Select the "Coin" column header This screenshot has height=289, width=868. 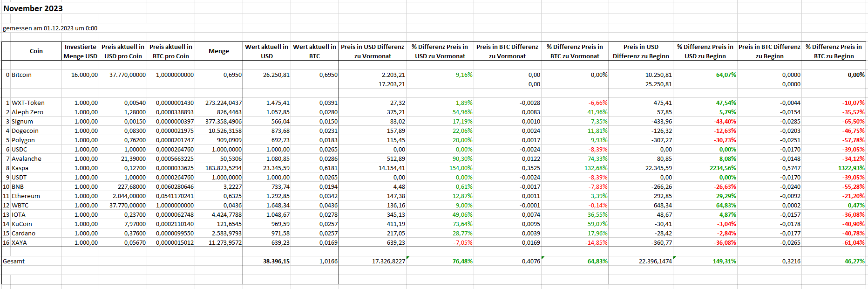click(36, 51)
